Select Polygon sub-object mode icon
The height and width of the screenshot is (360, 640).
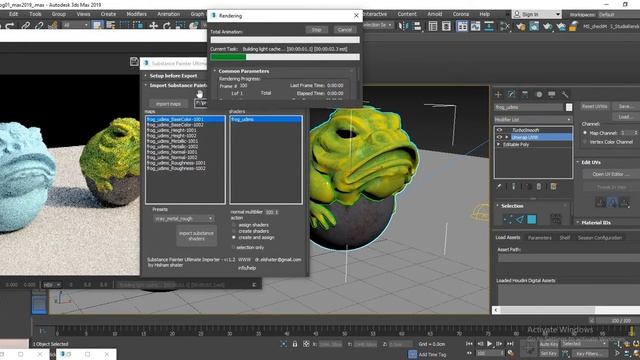tap(531, 220)
